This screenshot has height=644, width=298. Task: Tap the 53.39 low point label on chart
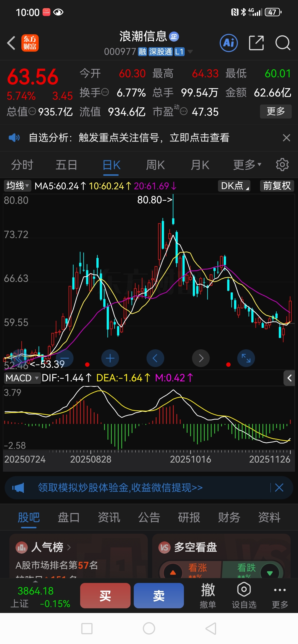pyautogui.click(x=47, y=364)
